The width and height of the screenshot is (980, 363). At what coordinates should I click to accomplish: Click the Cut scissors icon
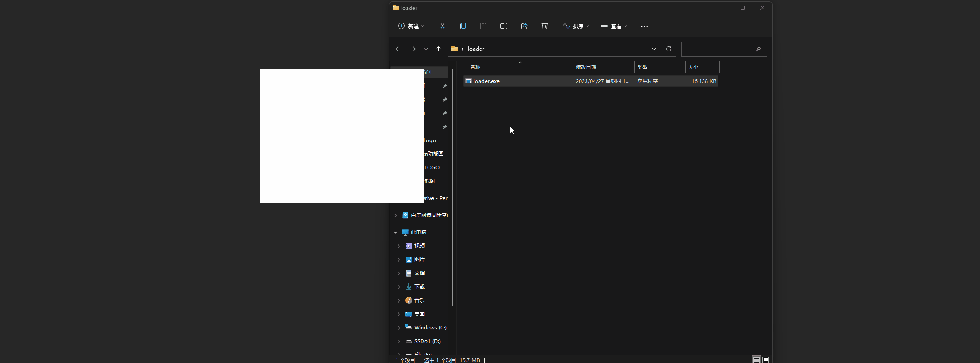pyautogui.click(x=443, y=26)
